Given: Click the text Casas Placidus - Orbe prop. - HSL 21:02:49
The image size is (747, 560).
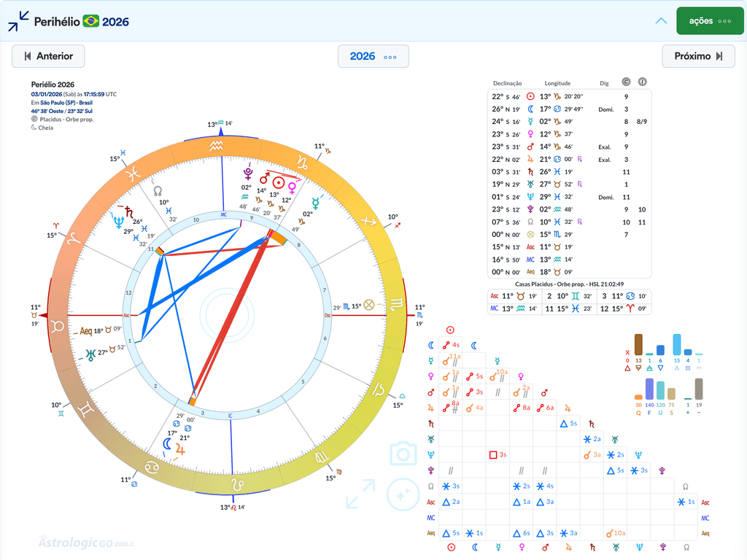Looking at the screenshot, I should pos(569,284).
